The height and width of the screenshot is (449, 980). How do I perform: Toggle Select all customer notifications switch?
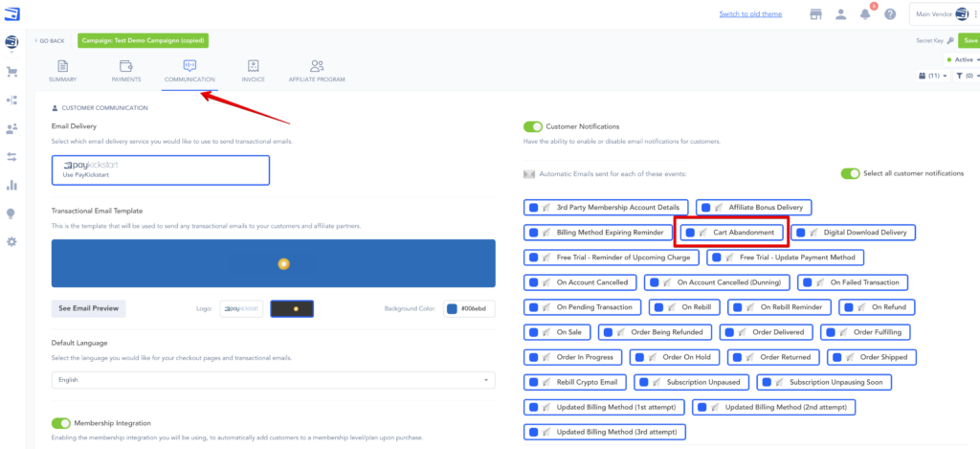point(850,173)
